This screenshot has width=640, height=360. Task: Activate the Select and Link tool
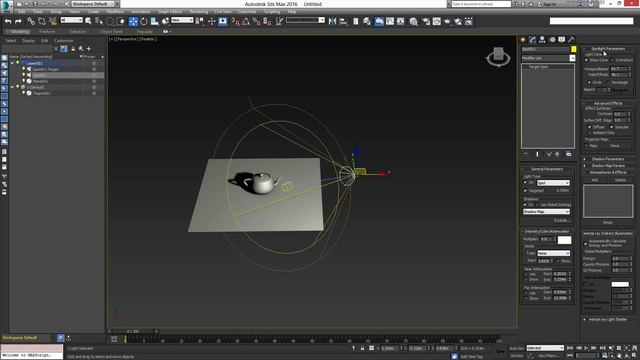(31, 21)
